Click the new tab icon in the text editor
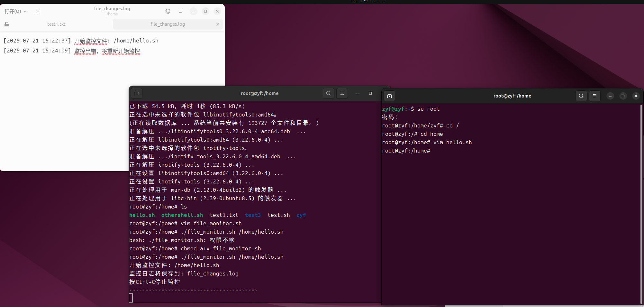The width and height of the screenshot is (644, 307). [38, 12]
